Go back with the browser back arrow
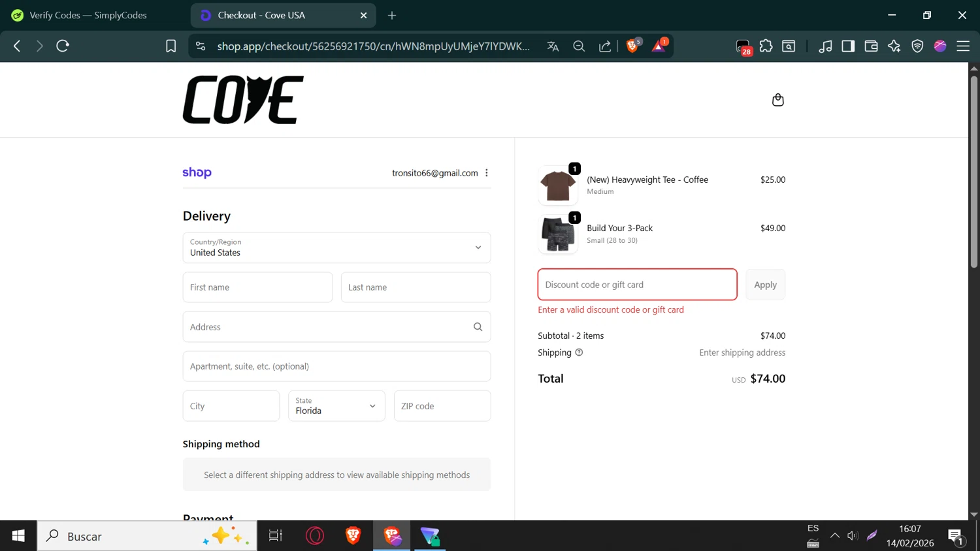 point(18,46)
